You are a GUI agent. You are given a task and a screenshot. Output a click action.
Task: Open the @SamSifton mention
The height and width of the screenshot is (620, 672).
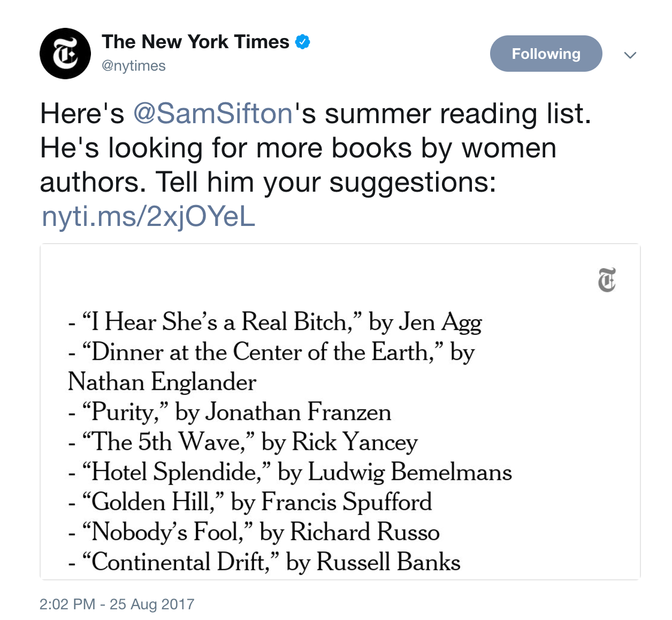[213, 114]
